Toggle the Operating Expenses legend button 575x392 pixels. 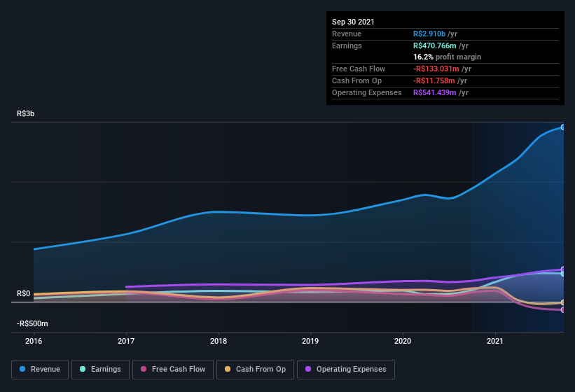point(346,370)
